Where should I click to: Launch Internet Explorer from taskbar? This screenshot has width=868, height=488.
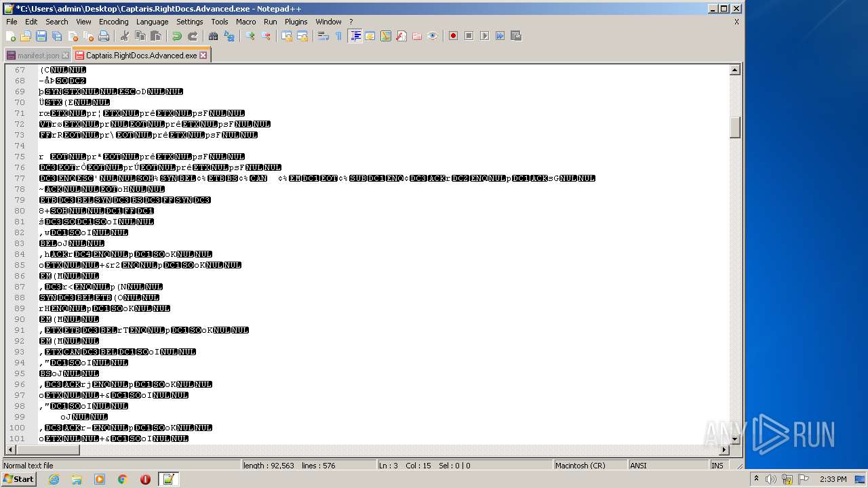pyautogui.click(x=54, y=479)
